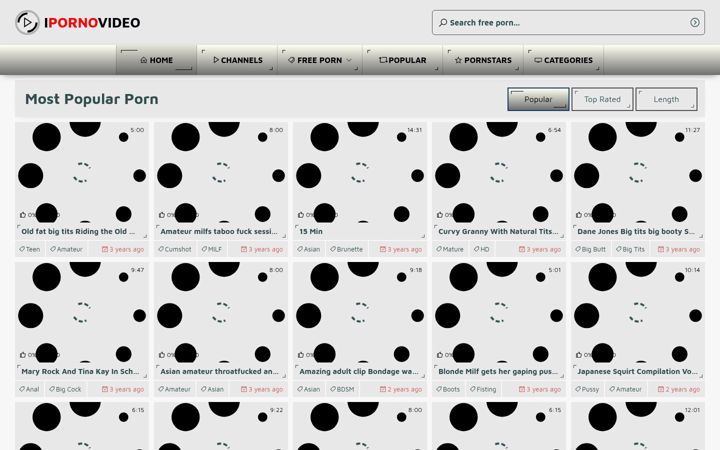
Task: Browse the Categories tab
Action: click(x=563, y=60)
